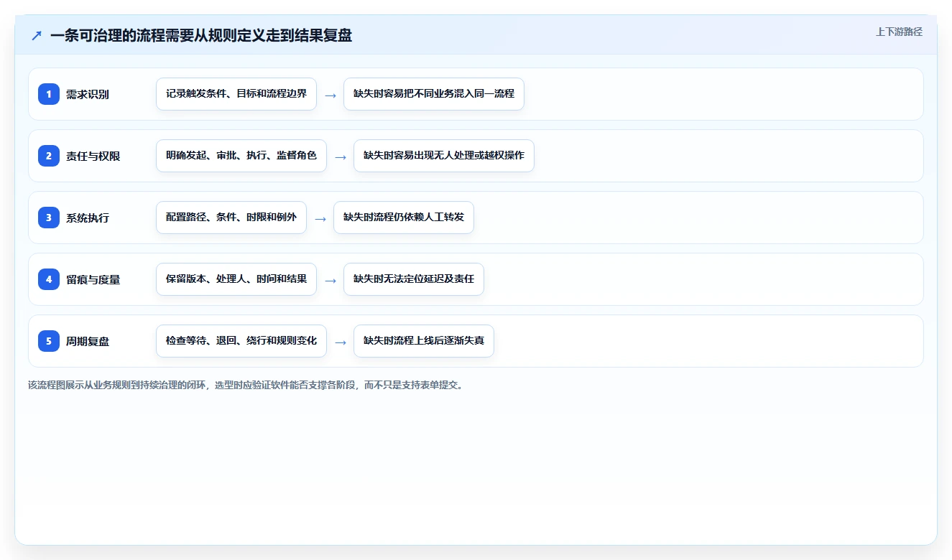Viewport: 952px width, 560px height.
Task: Click the diagonal arrow icon beside the title
Action: point(37,35)
